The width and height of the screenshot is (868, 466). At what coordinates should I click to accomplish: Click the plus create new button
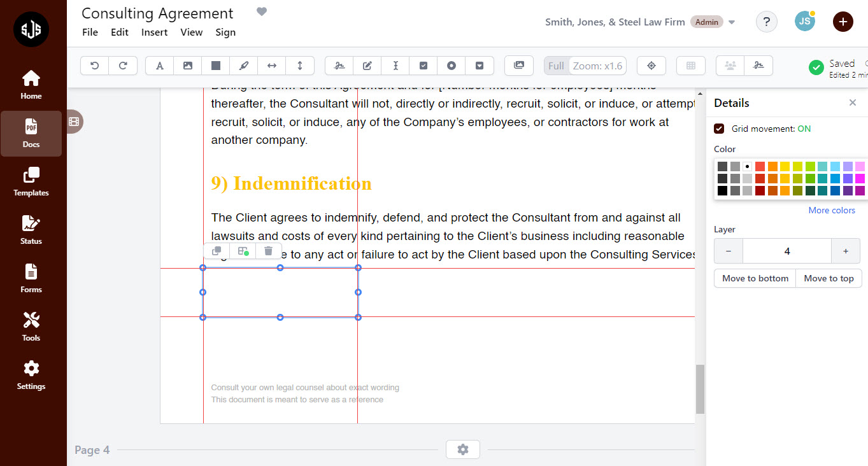843,22
